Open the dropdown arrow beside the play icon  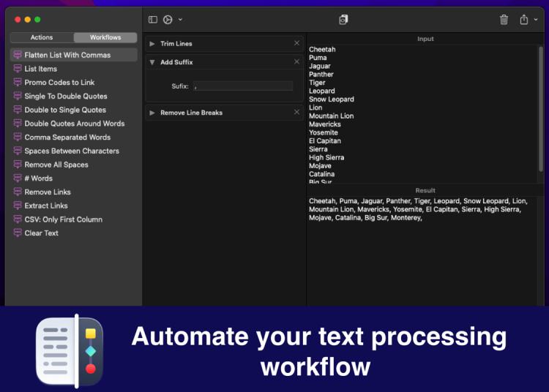(x=180, y=20)
